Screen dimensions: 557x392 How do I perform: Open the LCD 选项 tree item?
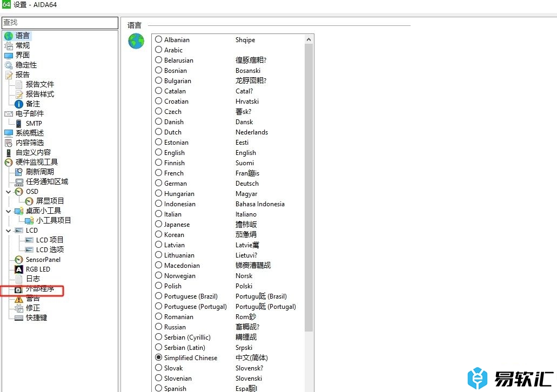[50, 249]
